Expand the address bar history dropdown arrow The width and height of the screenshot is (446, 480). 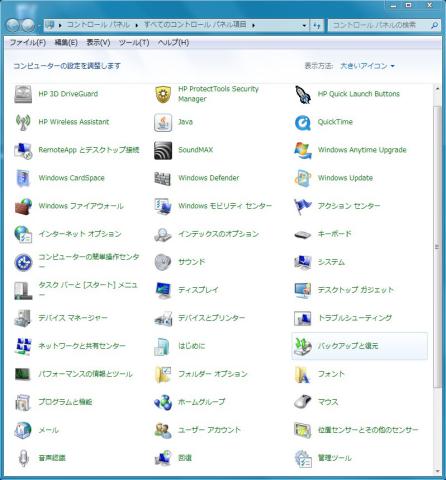point(304,25)
